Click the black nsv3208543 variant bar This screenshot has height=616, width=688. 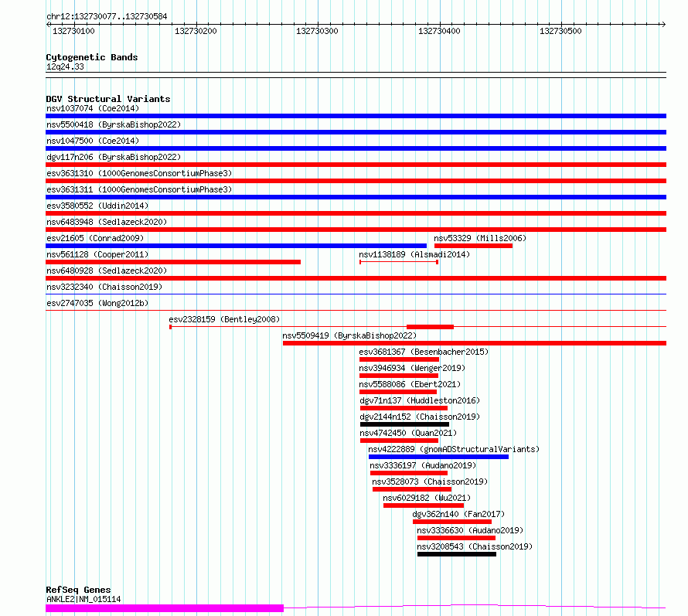tap(457, 554)
